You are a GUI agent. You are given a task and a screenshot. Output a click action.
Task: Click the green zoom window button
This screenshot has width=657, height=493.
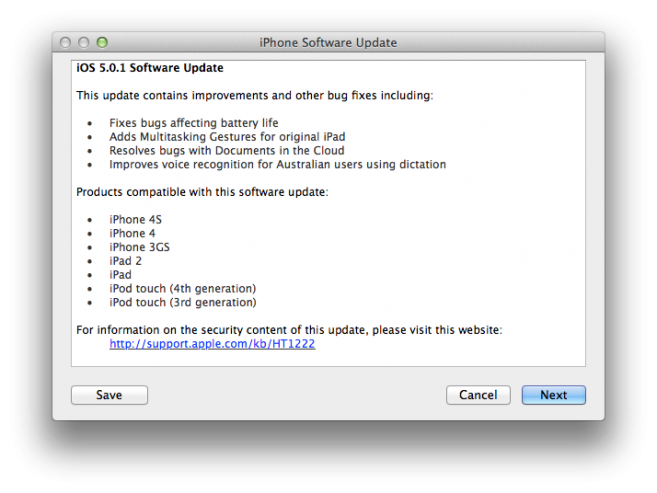pyautogui.click(x=102, y=42)
